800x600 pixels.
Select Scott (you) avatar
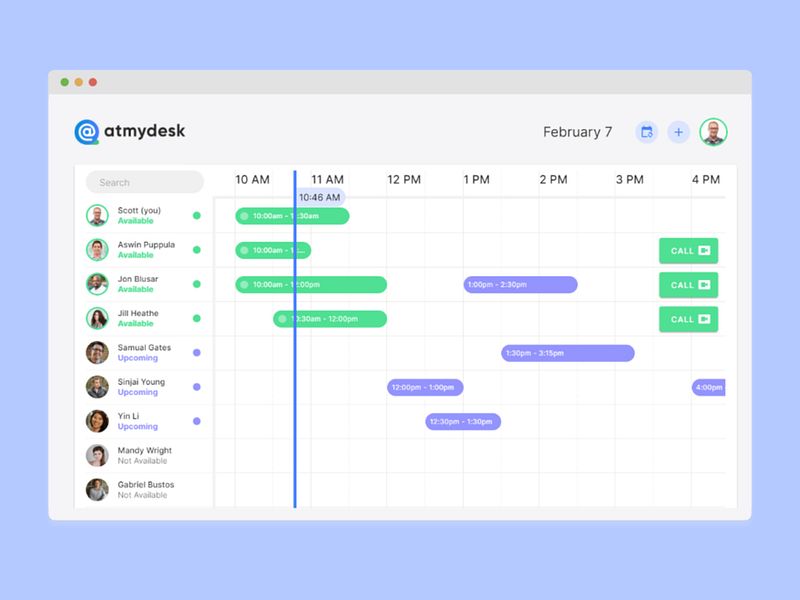[x=97, y=215]
